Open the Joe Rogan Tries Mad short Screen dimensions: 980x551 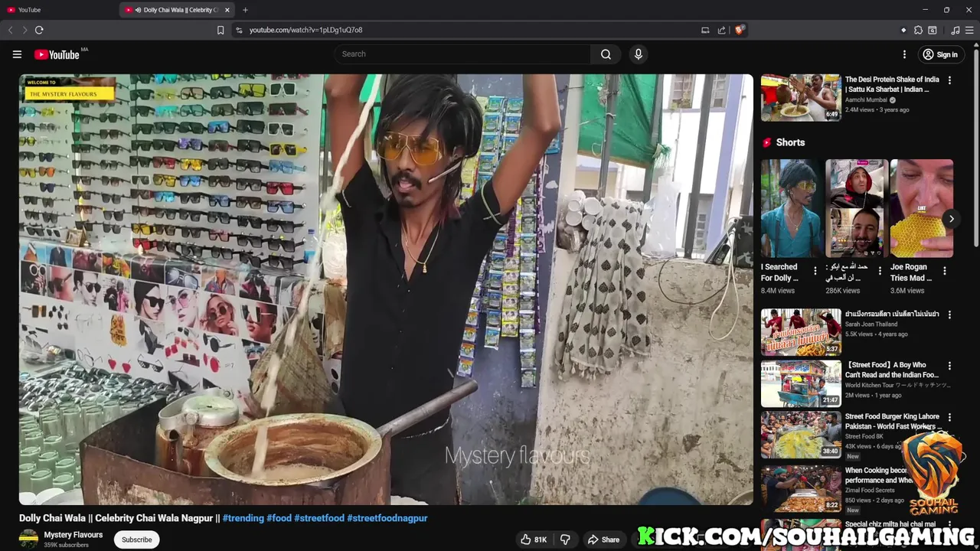pyautogui.click(x=921, y=208)
